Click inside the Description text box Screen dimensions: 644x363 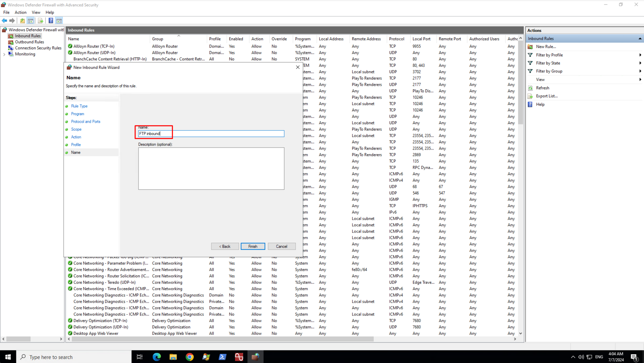pos(211,168)
